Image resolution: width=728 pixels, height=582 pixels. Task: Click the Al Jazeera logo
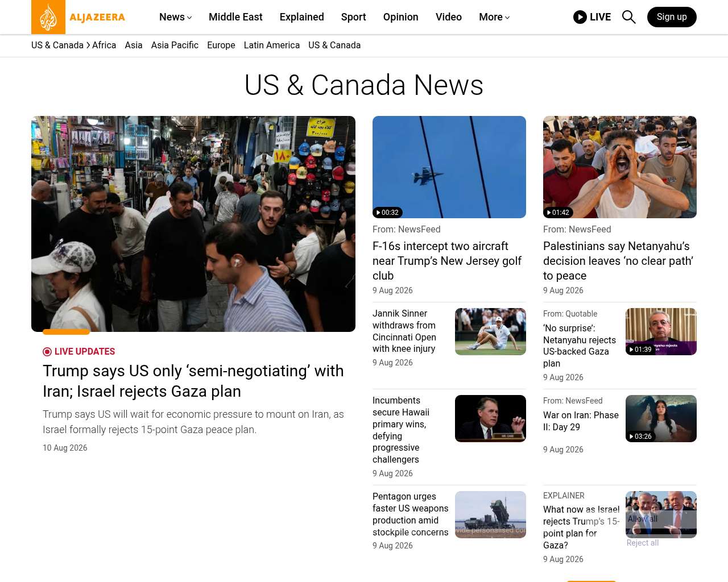pos(78,17)
